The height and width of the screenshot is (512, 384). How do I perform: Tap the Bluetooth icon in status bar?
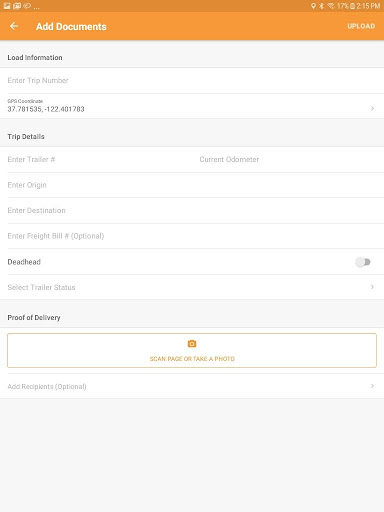tap(322, 6)
